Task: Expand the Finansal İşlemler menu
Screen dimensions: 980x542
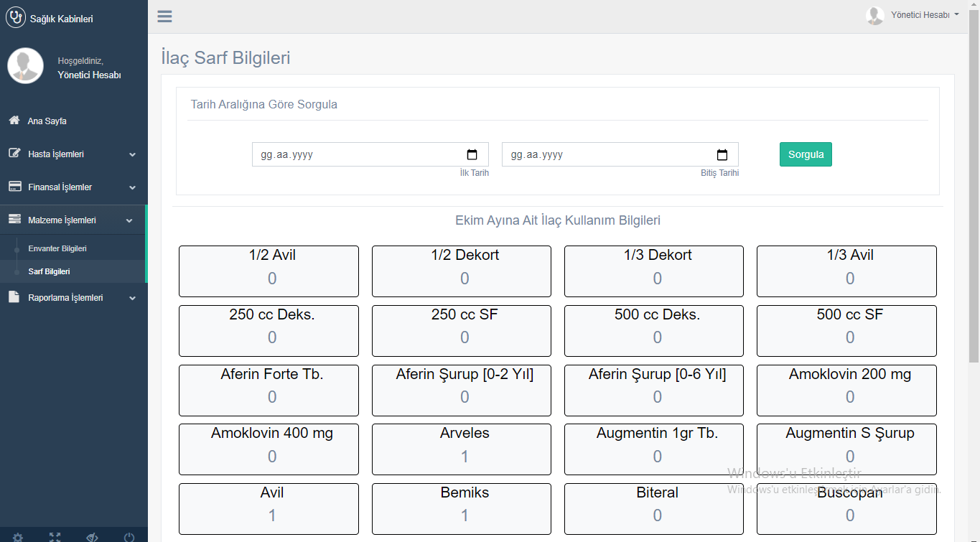Action: pos(72,187)
